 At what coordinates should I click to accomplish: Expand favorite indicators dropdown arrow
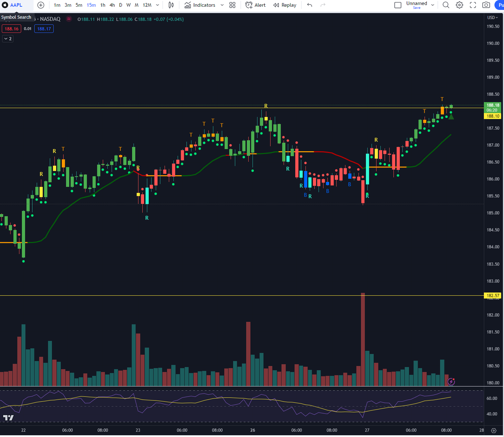tap(222, 5)
